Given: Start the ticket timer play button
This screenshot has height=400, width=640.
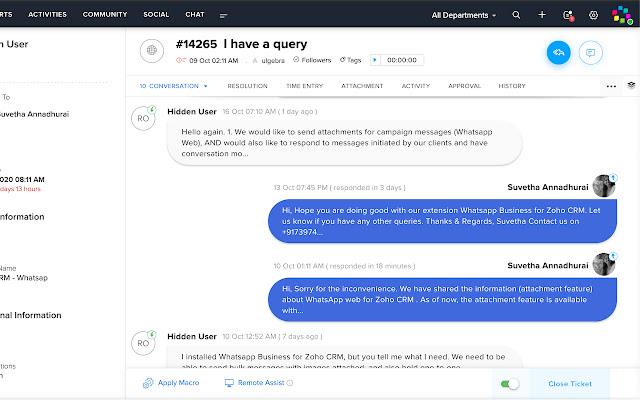Looking at the screenshot, I should [x=376, y=60].
